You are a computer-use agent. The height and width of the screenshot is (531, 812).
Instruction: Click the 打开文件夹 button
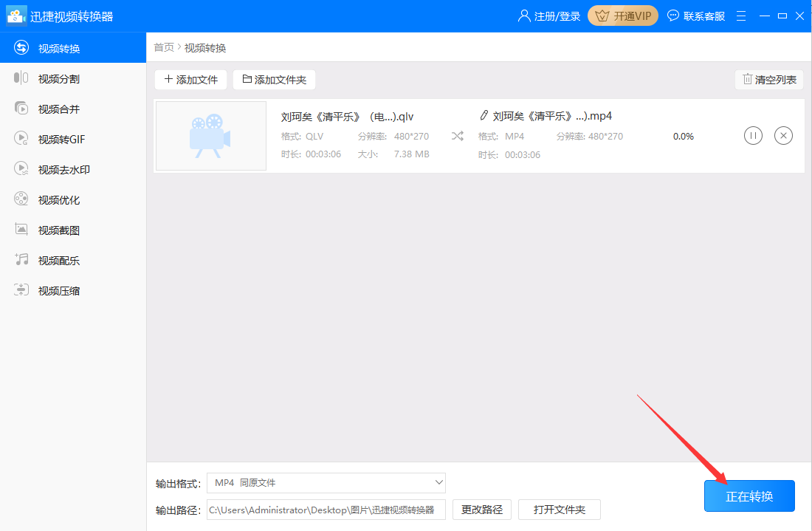560,510
